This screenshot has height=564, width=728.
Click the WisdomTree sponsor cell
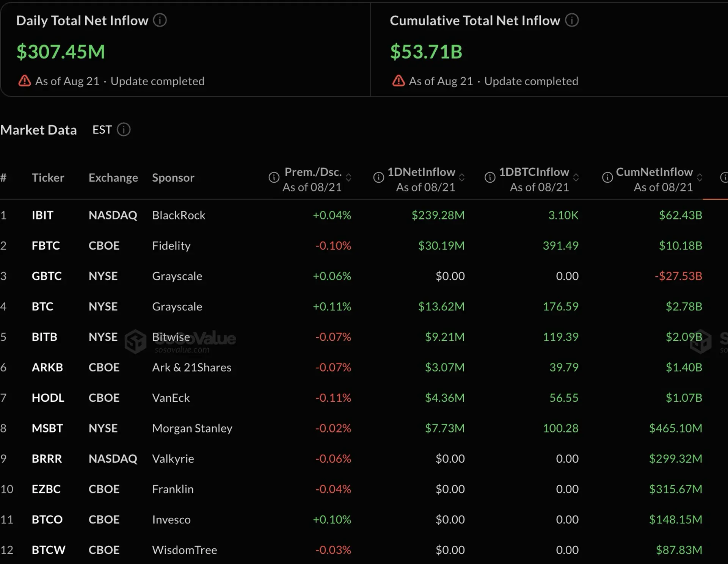click(185, 550)
